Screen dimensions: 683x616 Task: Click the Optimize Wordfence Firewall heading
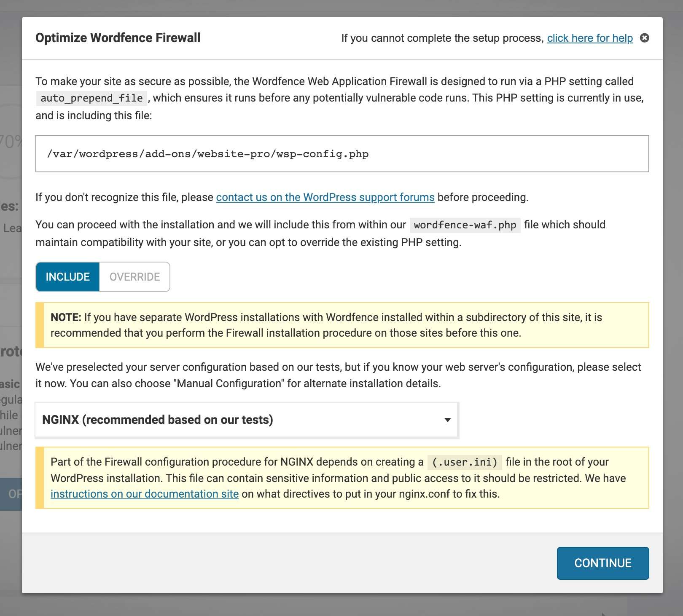pyautogui.click(x=118, y=38)
